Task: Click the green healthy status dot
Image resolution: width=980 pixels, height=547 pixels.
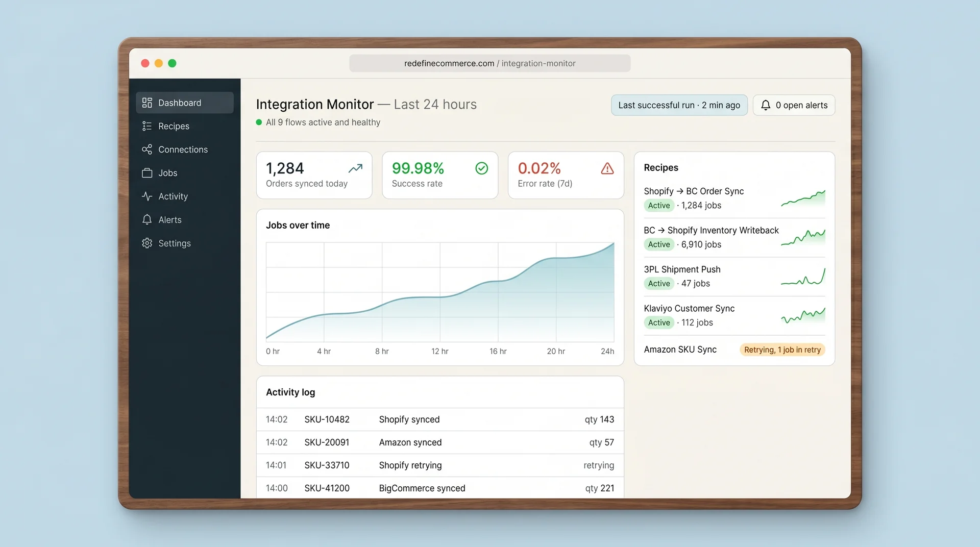Action: pos(259,122)
